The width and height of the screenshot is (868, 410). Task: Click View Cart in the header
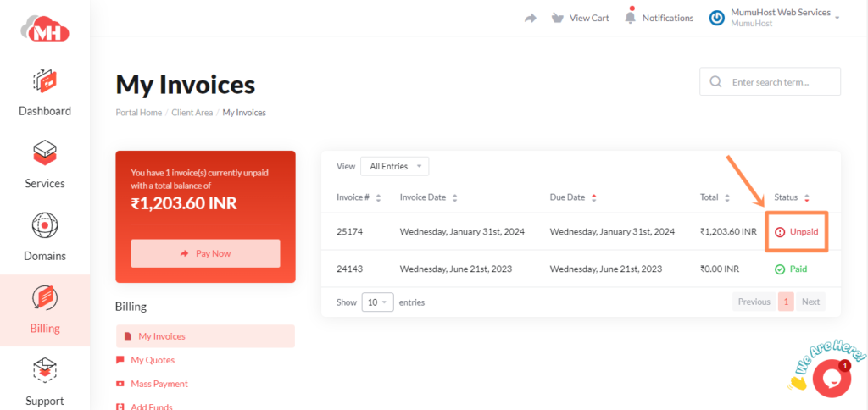[581, 18]
